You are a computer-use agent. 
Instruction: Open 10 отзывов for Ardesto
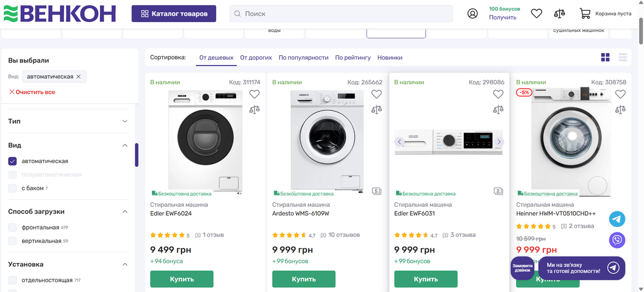pos(340,235)
